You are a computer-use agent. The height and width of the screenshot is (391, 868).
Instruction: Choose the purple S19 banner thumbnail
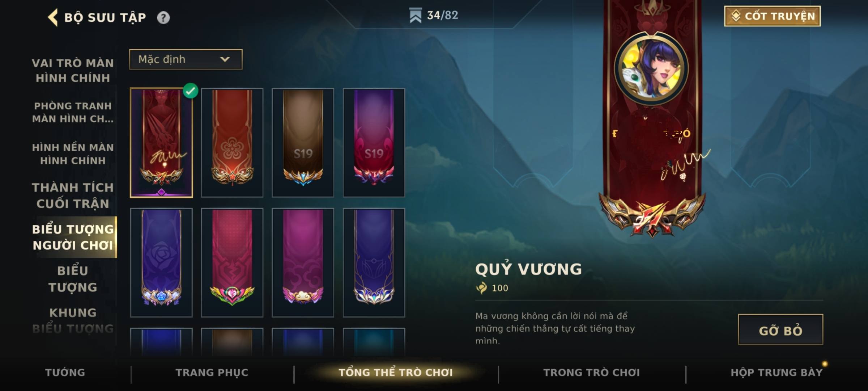(374, 143)
